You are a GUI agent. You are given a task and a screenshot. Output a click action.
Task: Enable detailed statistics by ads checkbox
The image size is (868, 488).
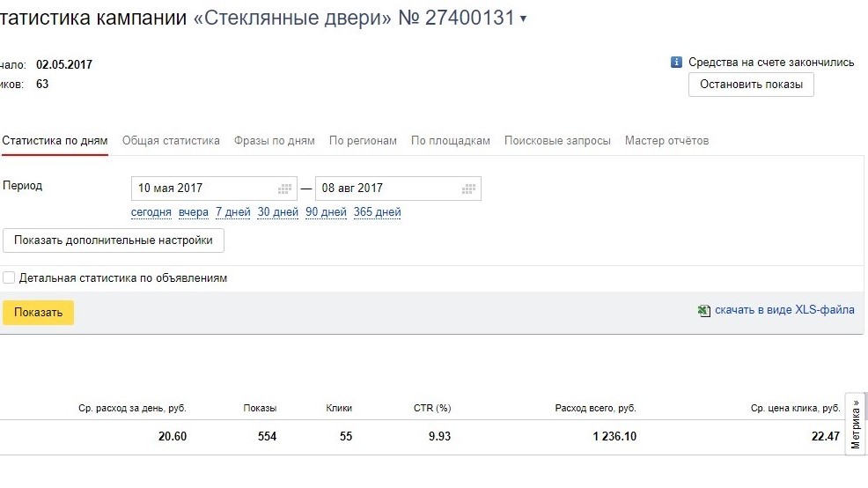pos(9,277)
